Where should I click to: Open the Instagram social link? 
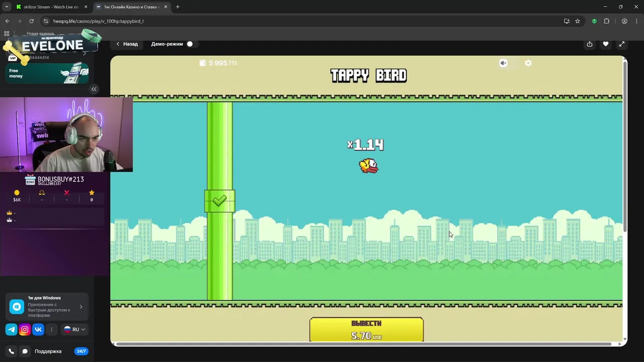[25, 329]
